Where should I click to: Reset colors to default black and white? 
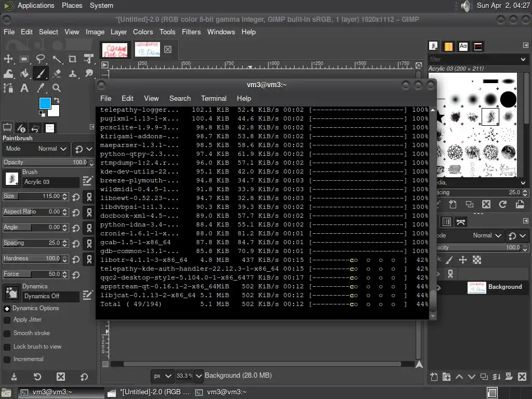pyautogui.click(x=42, y=113)
